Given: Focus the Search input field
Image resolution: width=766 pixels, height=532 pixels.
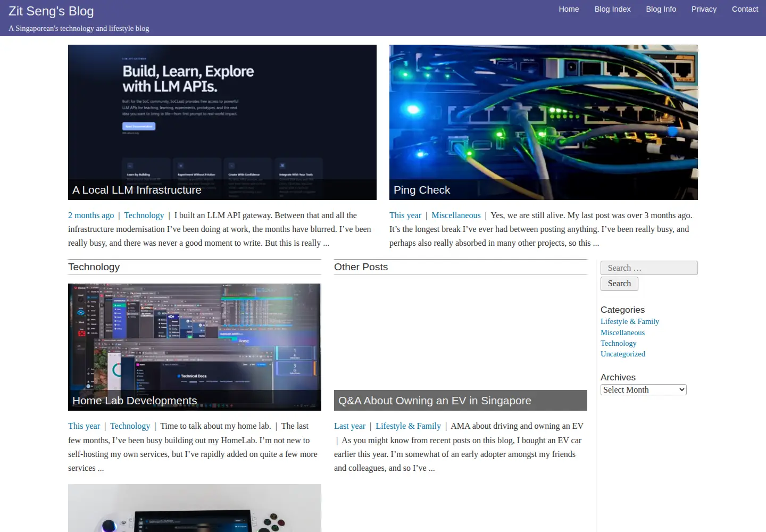Looking at the screenshot, I should tap(649, 268).
